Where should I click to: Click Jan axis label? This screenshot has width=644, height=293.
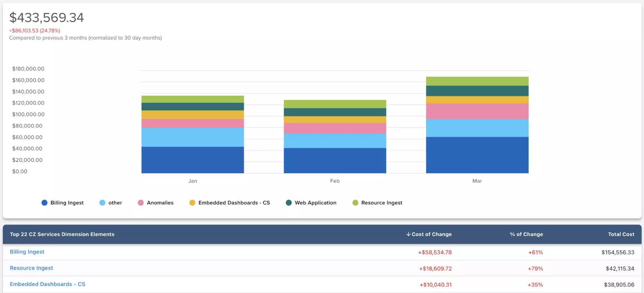coord(193,181)
